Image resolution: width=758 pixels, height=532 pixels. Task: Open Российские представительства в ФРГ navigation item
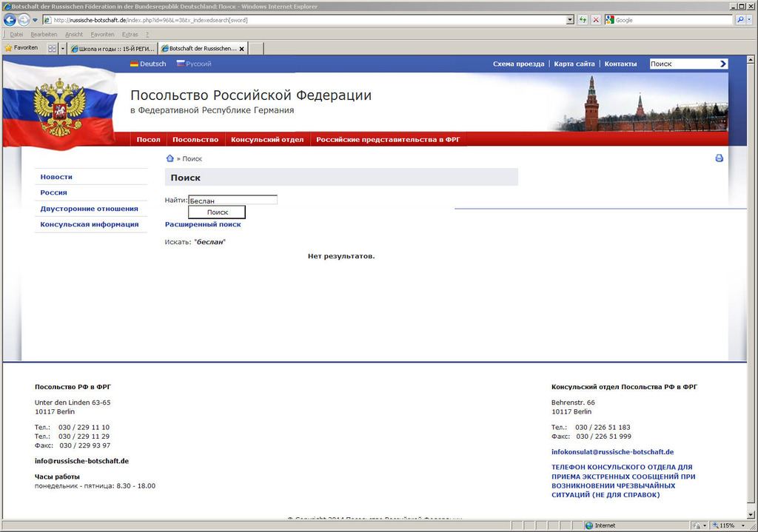[388, 139]
